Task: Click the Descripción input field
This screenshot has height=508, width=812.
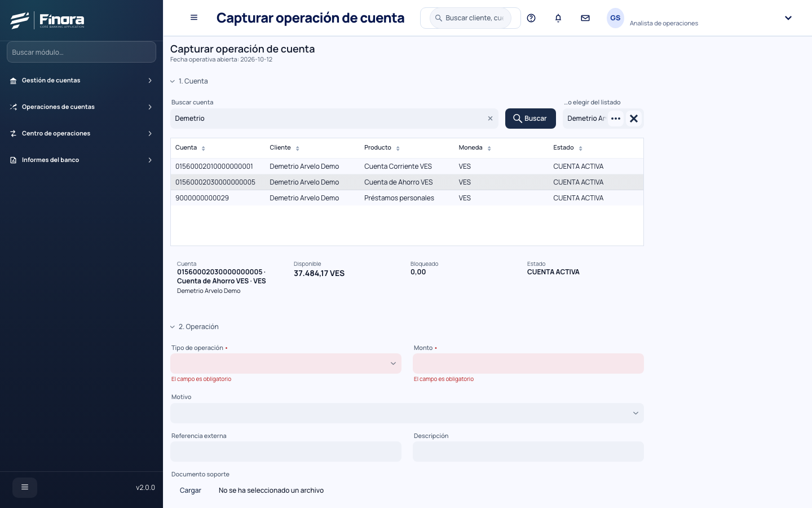Action: coord(528,452)
